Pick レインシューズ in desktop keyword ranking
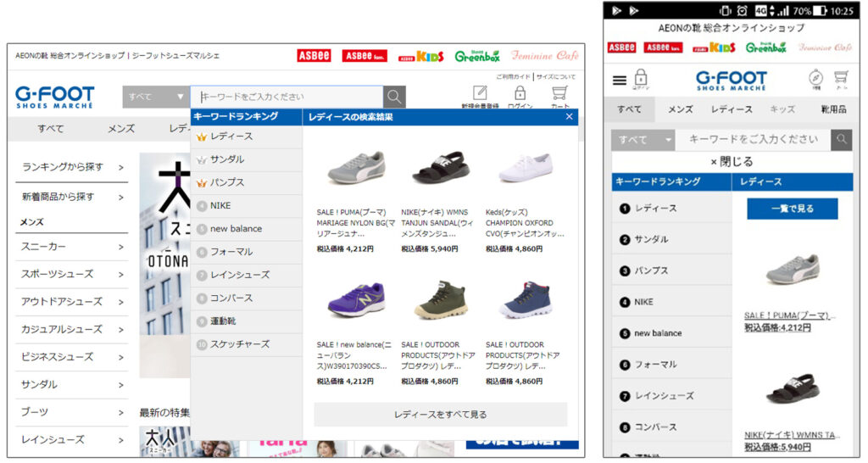This screenshot has width=868, height=463. pos(247,275)
